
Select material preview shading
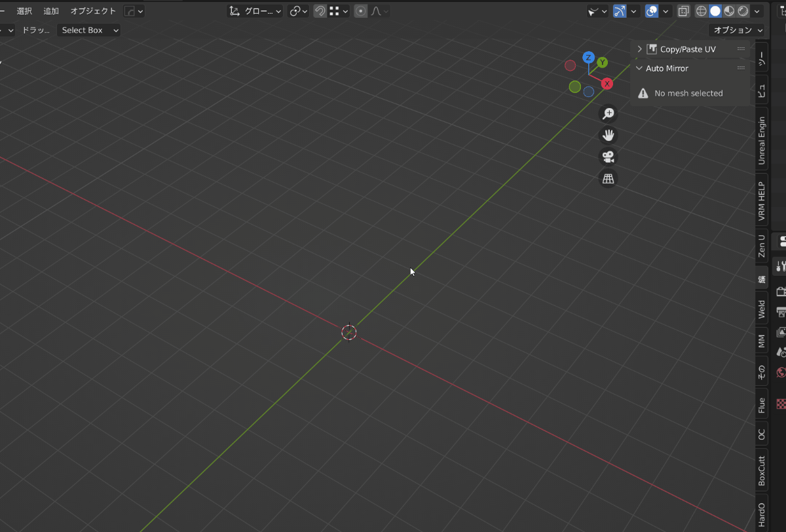click(729, 11)
